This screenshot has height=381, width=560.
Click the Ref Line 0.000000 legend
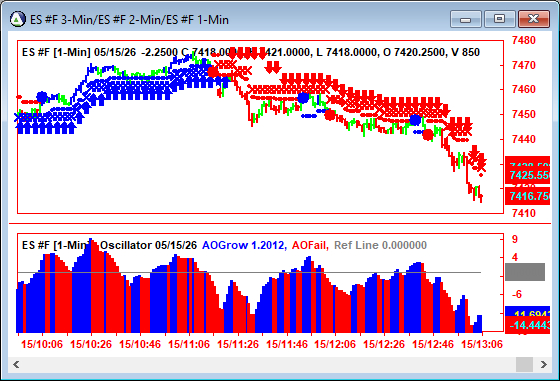(380, 245)
